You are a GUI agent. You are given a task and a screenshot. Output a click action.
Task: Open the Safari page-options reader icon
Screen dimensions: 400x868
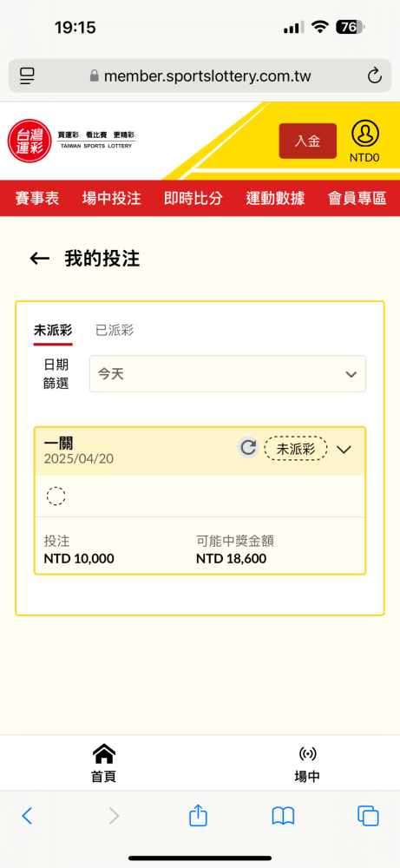click(x=27, y=76)
